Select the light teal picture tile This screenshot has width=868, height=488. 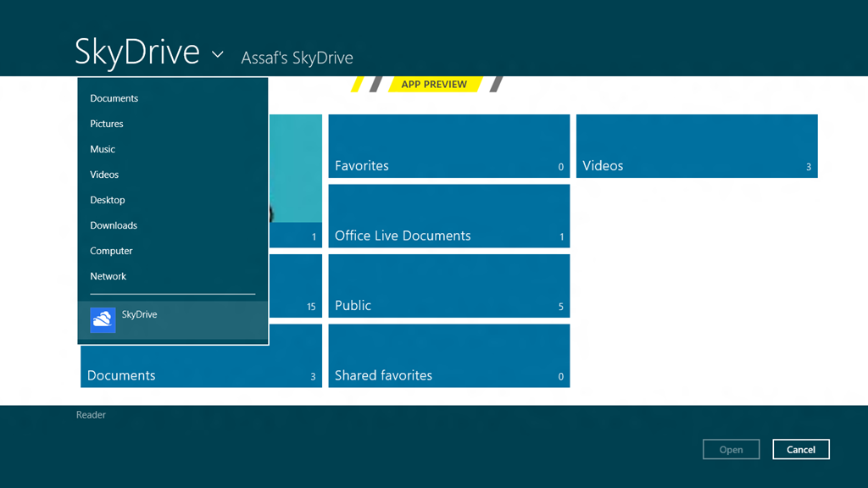(x=296, y=180)
